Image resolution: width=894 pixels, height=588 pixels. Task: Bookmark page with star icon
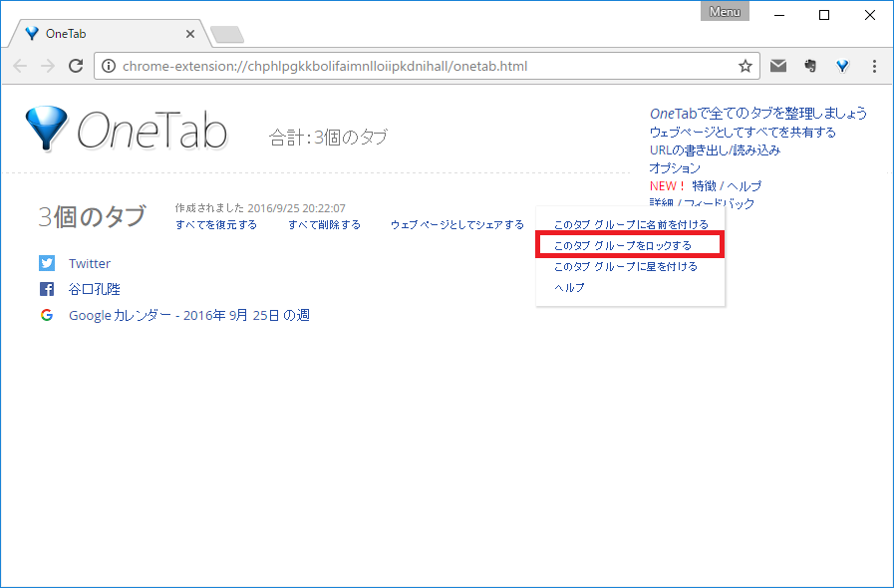point(745,67)
